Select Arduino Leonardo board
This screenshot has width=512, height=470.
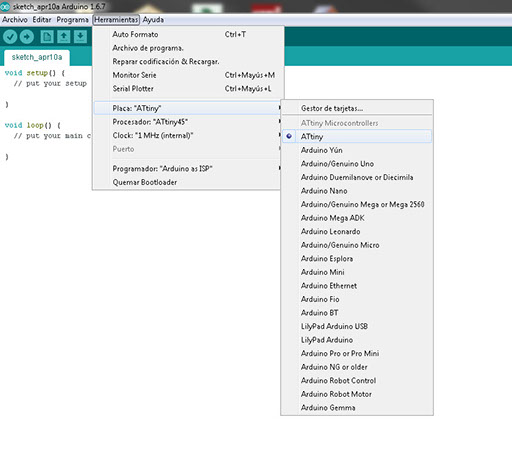(x=356, y=231)
